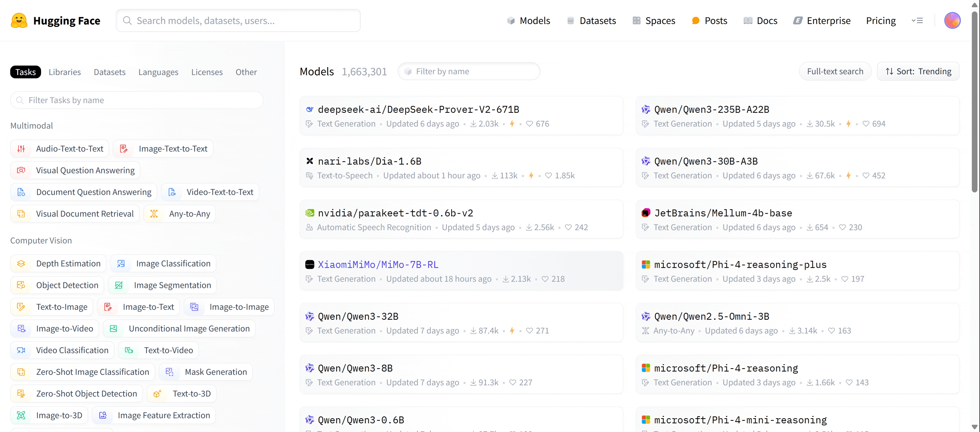Screen dimensions: 980x432
Task: Click the Depth Estimation layers icon
Action: pyautogui.click(x=21, y=264)
